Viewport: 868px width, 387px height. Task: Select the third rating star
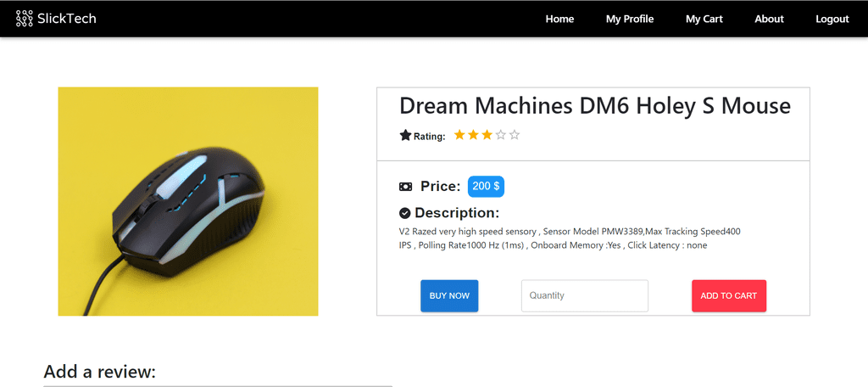487,135
